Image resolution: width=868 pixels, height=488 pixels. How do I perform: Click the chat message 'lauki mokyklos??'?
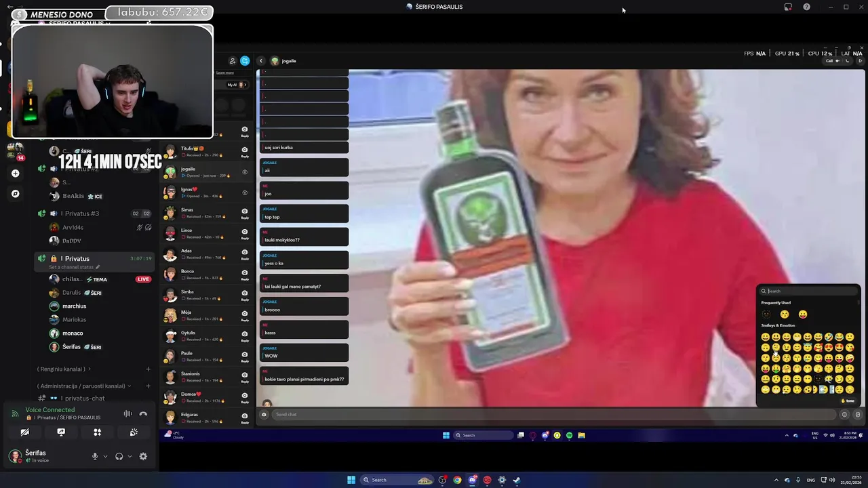click(x=304, y=237)
